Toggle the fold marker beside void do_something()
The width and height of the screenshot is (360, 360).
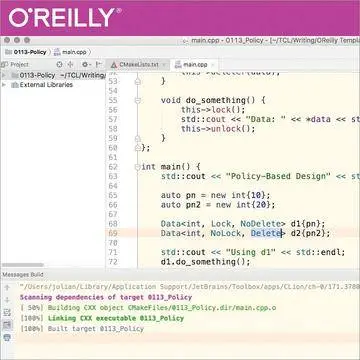tap(137, 100)
